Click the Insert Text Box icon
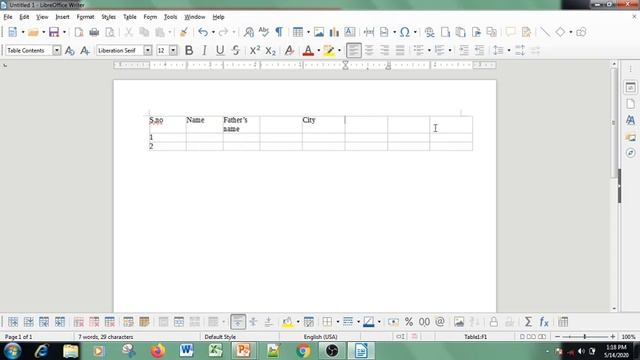Image resolution: width=640 pixels, height=360 pixels. pyautogui.click(x=350, y=32)
